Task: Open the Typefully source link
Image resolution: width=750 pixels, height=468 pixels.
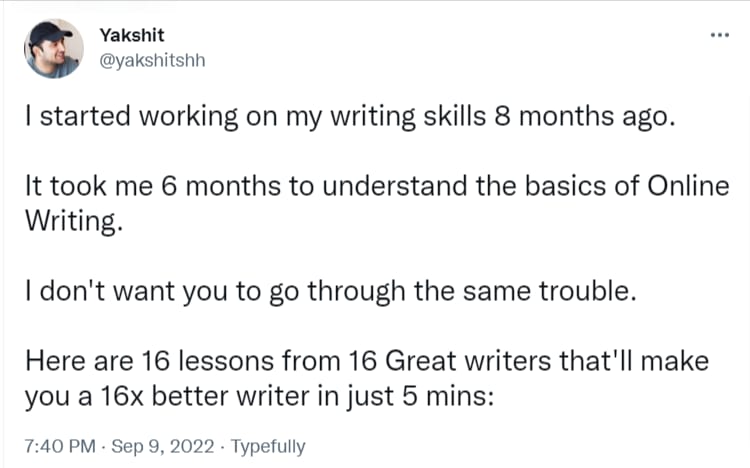Action: pyautogui.click(x=267, y=446)
